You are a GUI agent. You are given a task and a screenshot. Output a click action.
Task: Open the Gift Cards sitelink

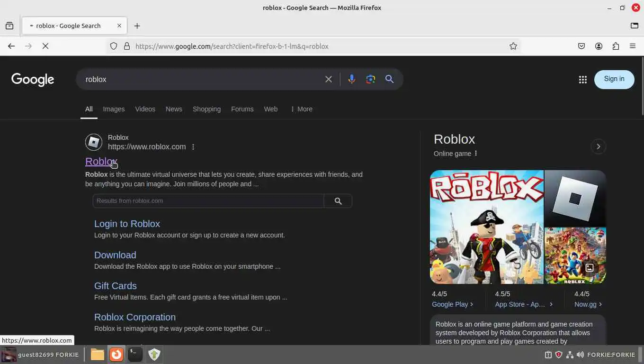116,286
